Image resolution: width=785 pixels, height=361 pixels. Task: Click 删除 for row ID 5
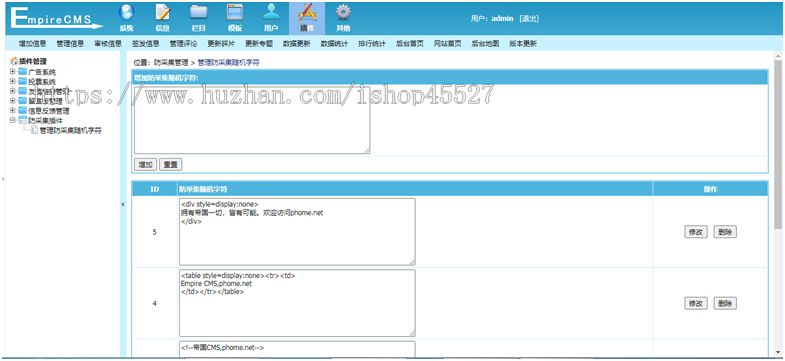pyautogui.click(x=725, y=232)
